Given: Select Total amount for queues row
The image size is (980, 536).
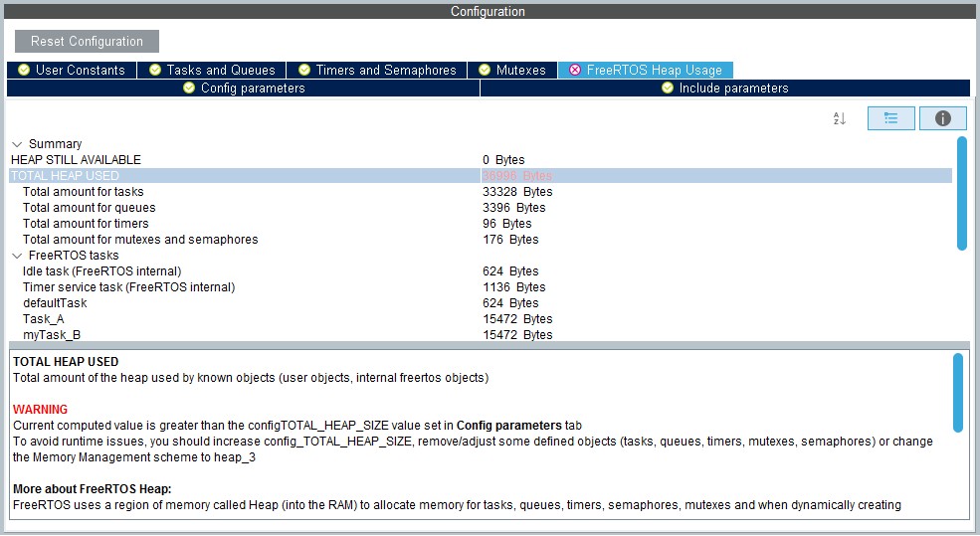Looking at the screenshot, I should pyautogui.click(x=481, y=208).
